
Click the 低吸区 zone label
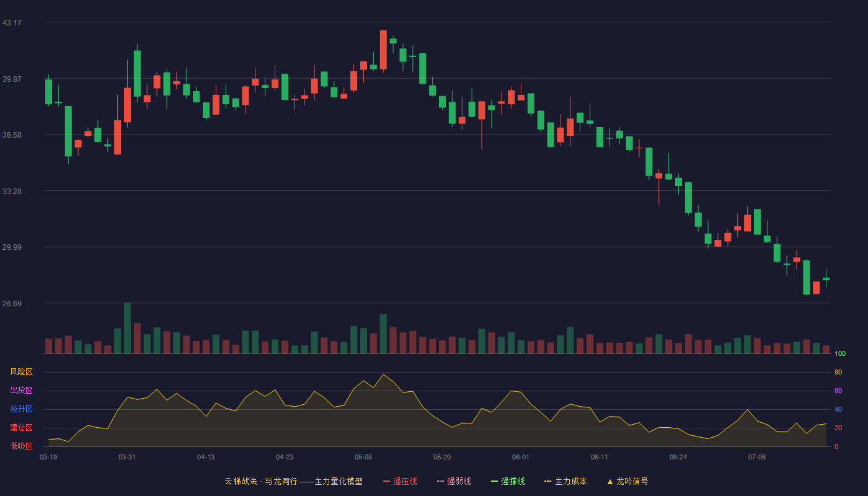tap(21, 446)
